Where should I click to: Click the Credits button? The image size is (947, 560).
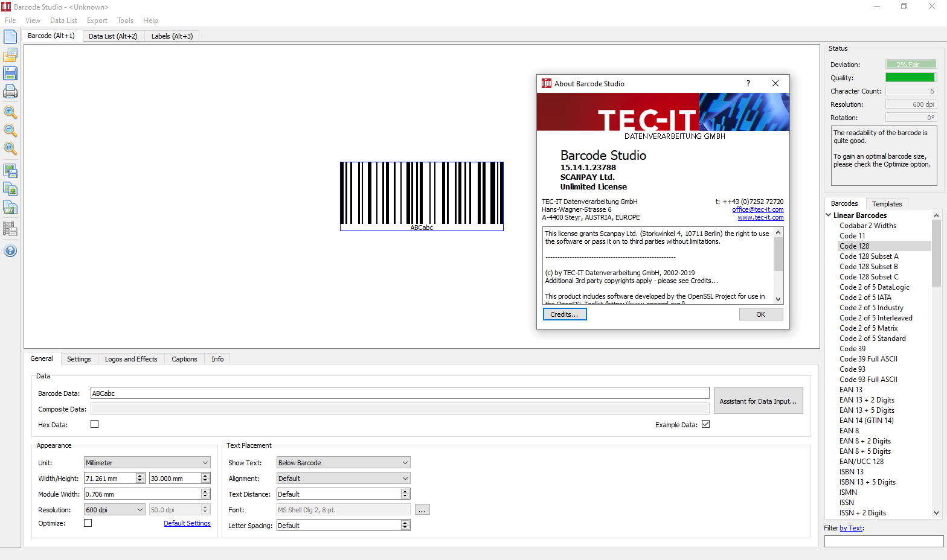point(565,314)
